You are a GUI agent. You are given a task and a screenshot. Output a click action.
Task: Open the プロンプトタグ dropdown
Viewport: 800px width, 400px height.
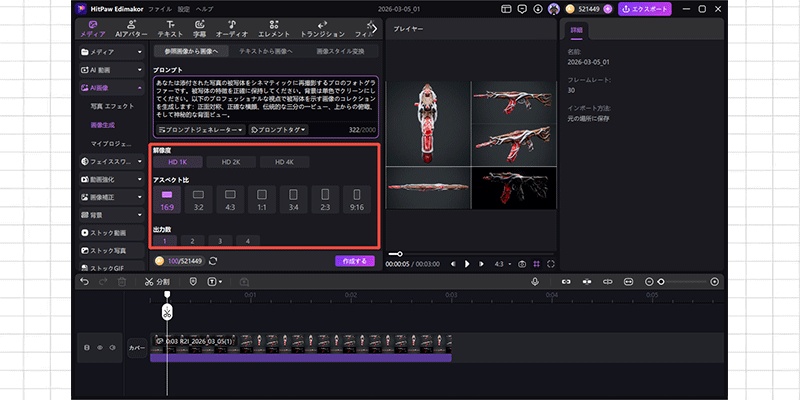279,130
